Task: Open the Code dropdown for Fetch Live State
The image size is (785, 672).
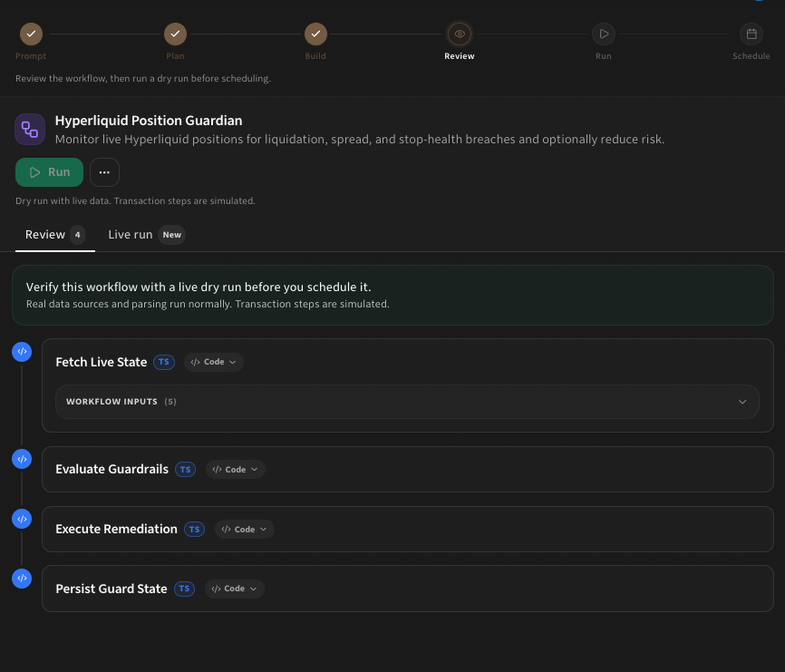Action: coord(213,362)
